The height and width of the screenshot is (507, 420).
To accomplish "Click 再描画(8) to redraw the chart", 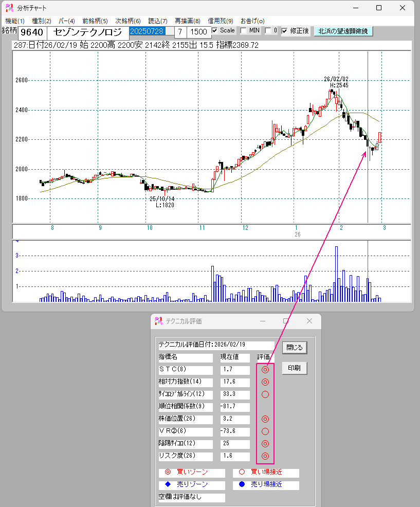I will tap(188, 21).
